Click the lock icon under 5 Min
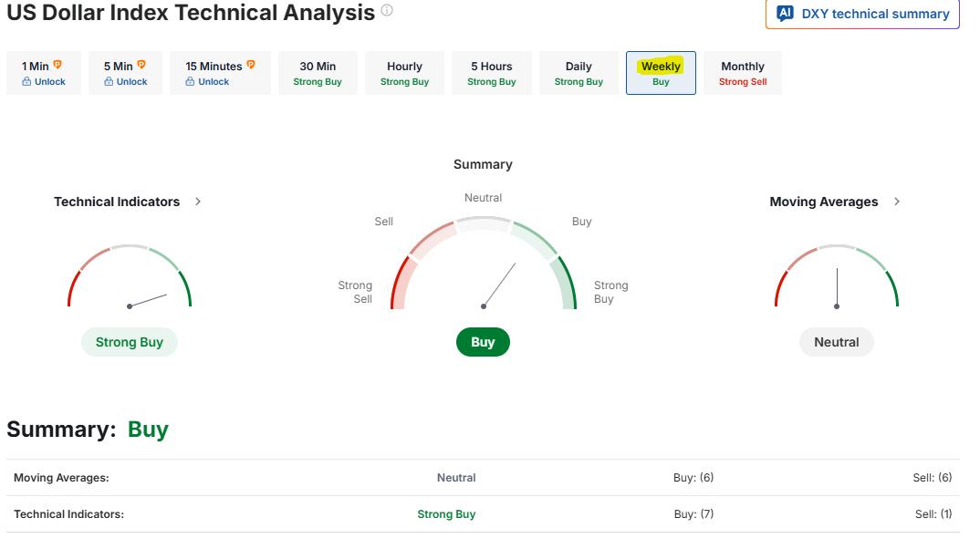This screenshot has width=980, height=539. click(109, 82)
